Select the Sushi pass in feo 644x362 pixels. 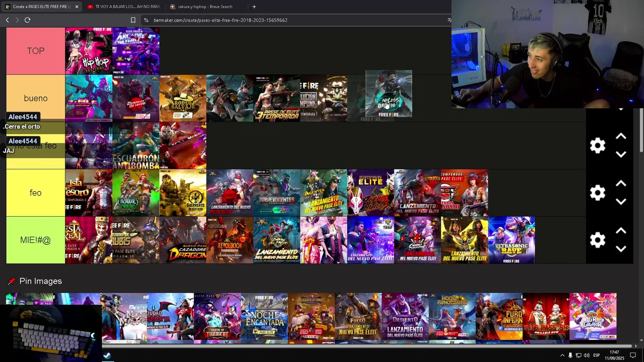464,193
